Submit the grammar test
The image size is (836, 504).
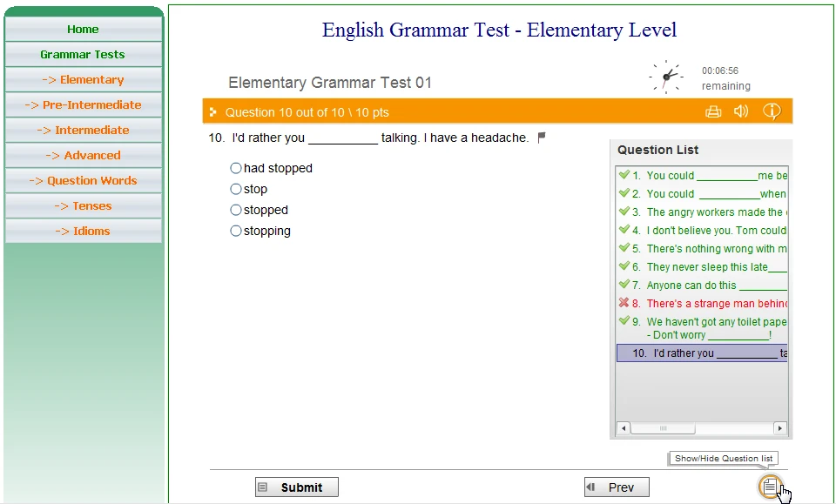pos(296,487)
